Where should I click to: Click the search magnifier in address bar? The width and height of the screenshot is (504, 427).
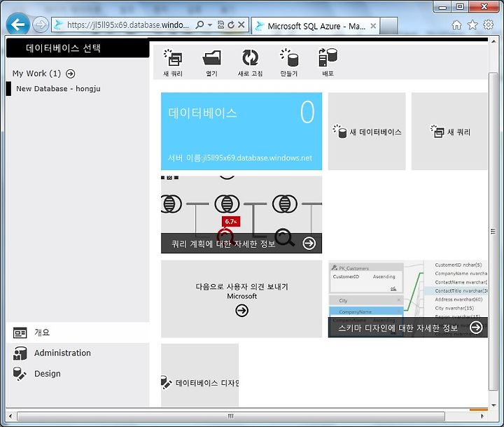coord(199,24)
